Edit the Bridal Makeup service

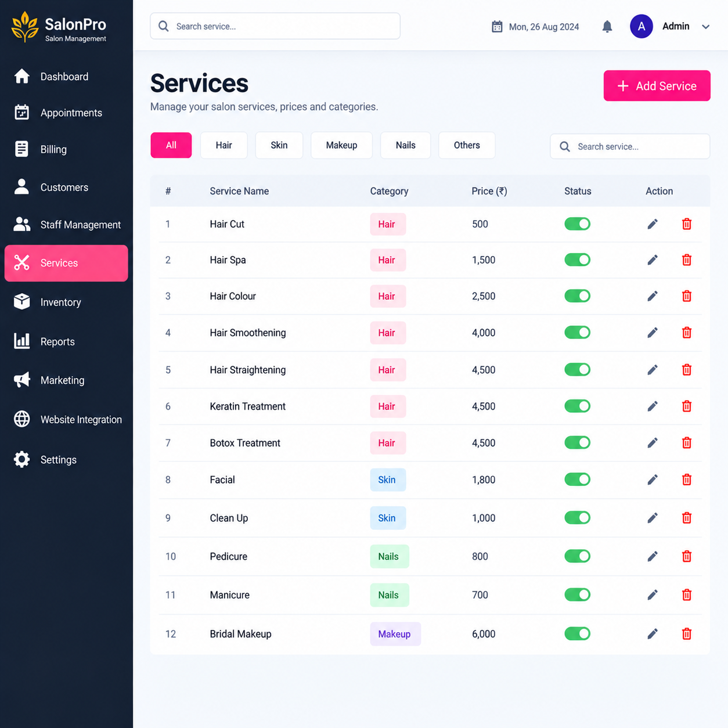coord(653,634)
